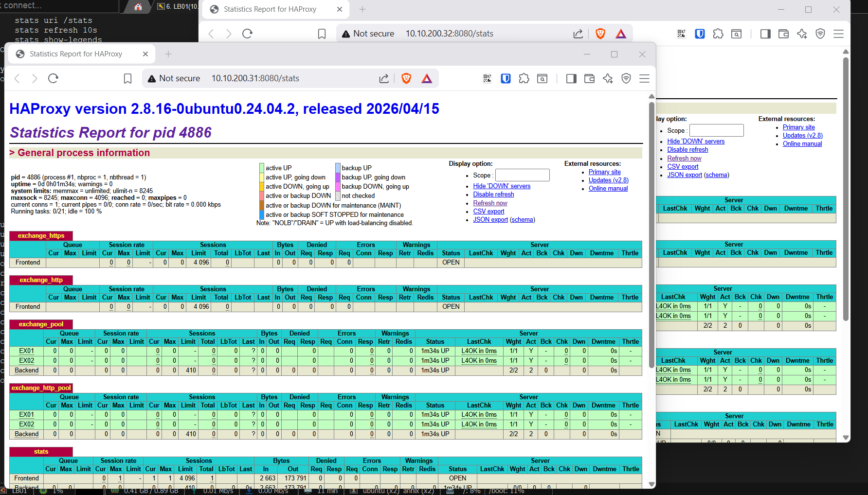Viewport: 868px width, 495px height.
Task: Click Disable refresh in the front window
Action: coord(493,194)
